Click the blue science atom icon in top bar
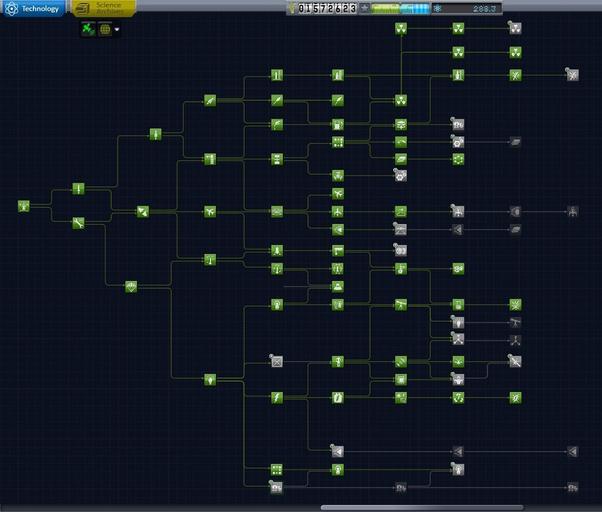 437,8
